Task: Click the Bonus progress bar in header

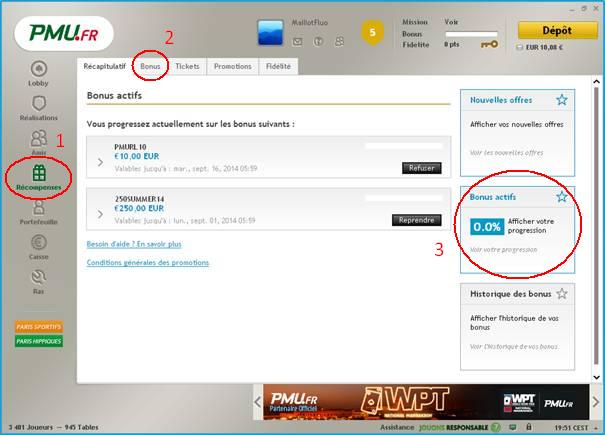Action: tap(471, 34)
